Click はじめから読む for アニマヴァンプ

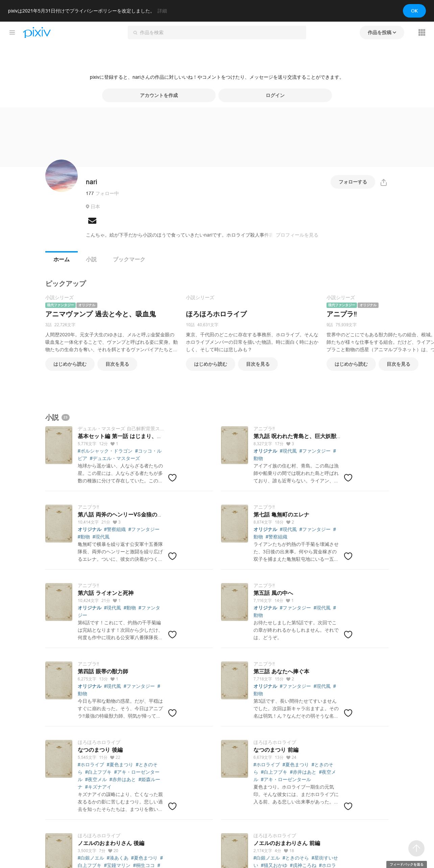pyautogui.click(x=70, y=364)
